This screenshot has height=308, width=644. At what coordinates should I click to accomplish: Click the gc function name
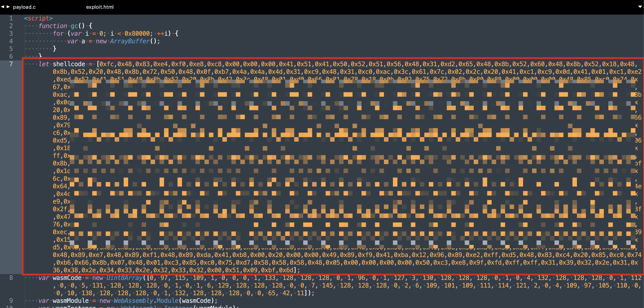pyautogui.click(x=74, y=26)
